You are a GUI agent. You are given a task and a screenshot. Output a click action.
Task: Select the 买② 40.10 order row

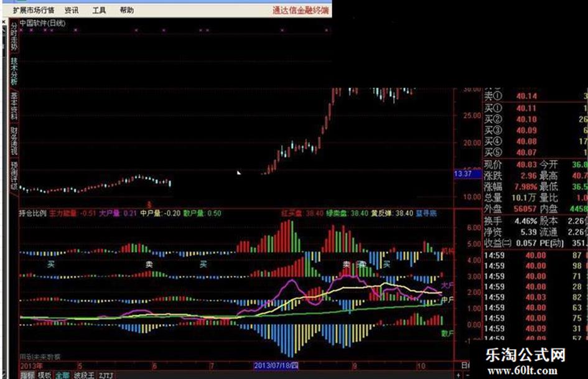tap(536, 119)
